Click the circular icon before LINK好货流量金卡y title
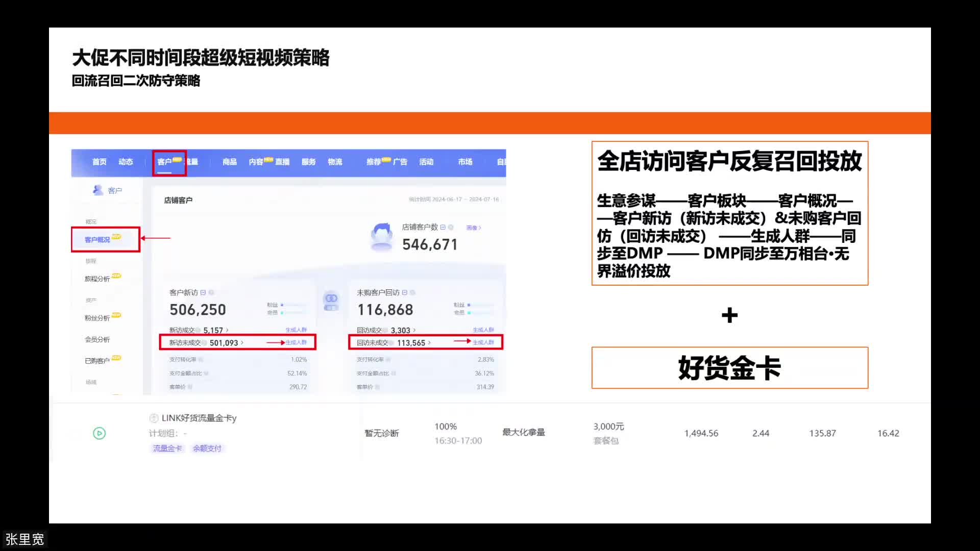 pos(154,418)
